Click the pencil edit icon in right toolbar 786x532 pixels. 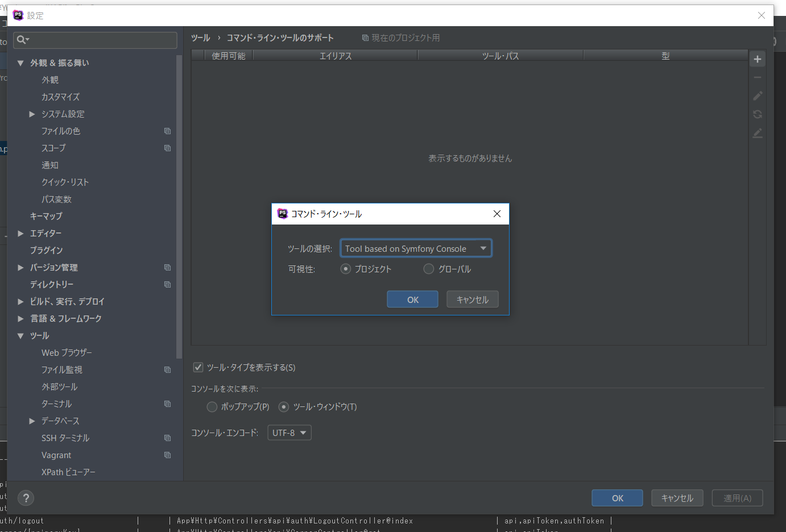(757, 96)
